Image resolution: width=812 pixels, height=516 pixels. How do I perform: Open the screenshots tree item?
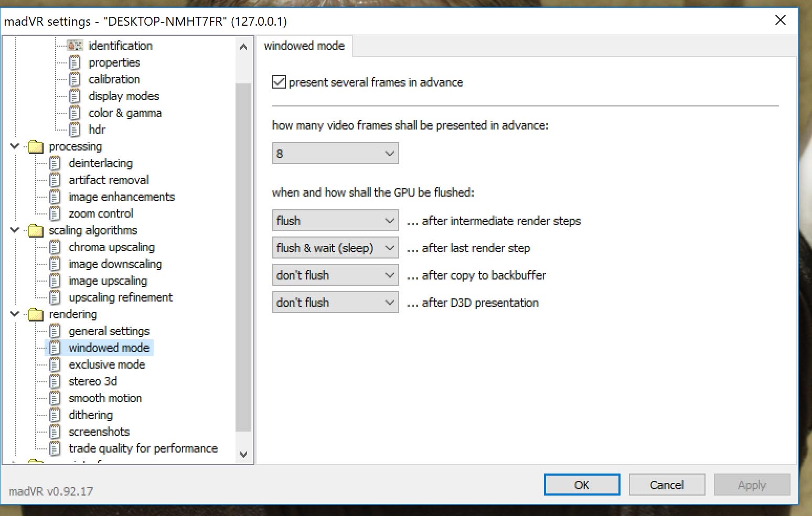(99, 432)
